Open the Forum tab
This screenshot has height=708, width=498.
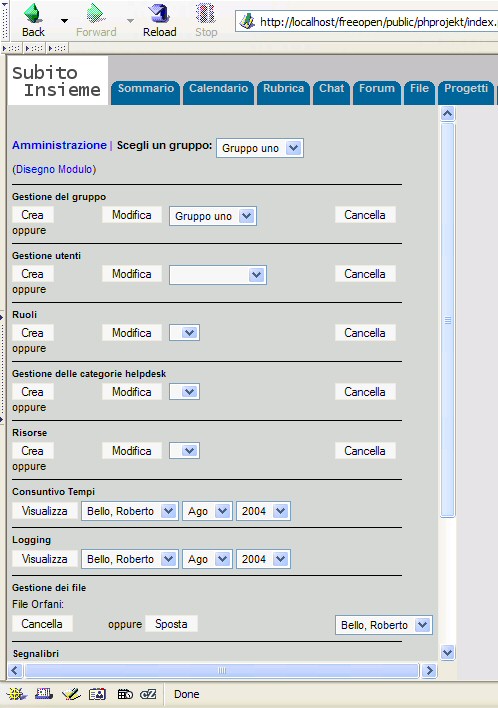tap(377, 90)
